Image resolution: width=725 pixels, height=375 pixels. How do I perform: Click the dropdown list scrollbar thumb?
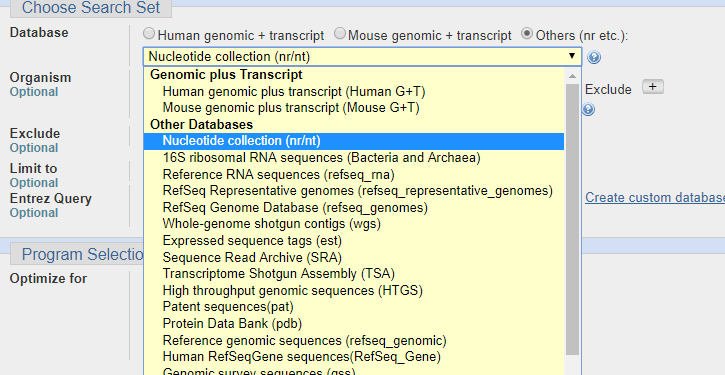pyautogui.click(x=572, y=220)
